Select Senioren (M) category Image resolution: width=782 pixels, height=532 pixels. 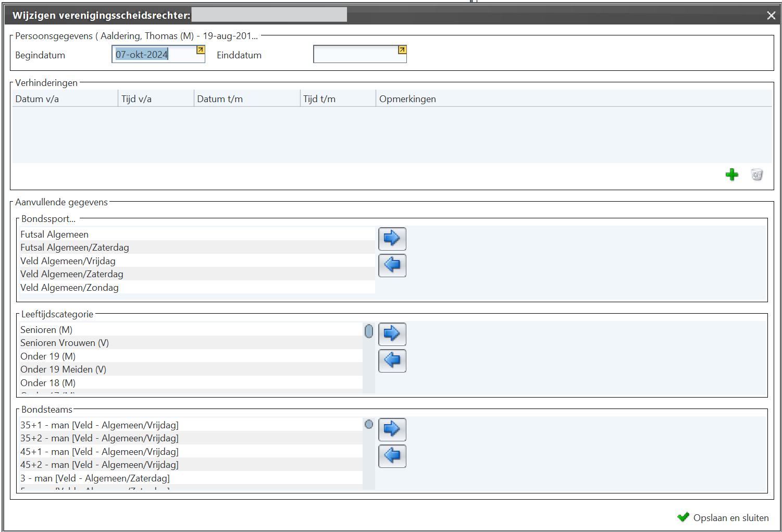point(190,329)
